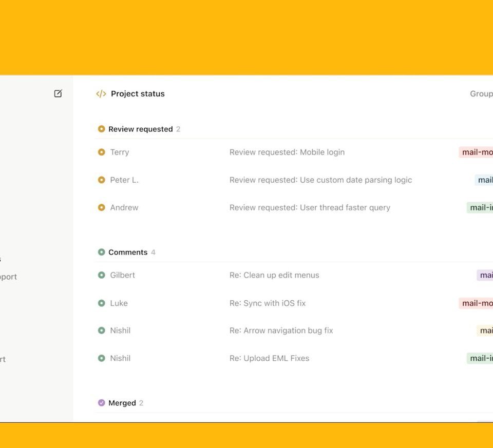Screen dimensions: 493x448
Task: Select the 'Re: Sync with iOS fix' message
Action: pos(267,303)
